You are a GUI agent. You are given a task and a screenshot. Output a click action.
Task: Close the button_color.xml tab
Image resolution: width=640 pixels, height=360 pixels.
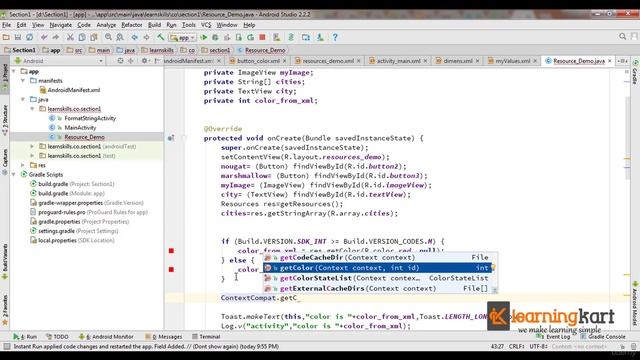point(284,61)
